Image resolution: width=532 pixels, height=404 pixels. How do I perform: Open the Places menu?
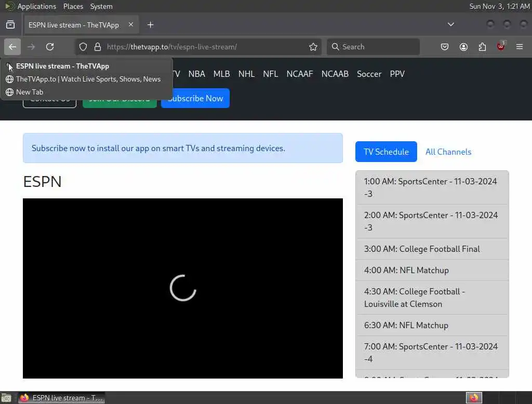point(73,6)
